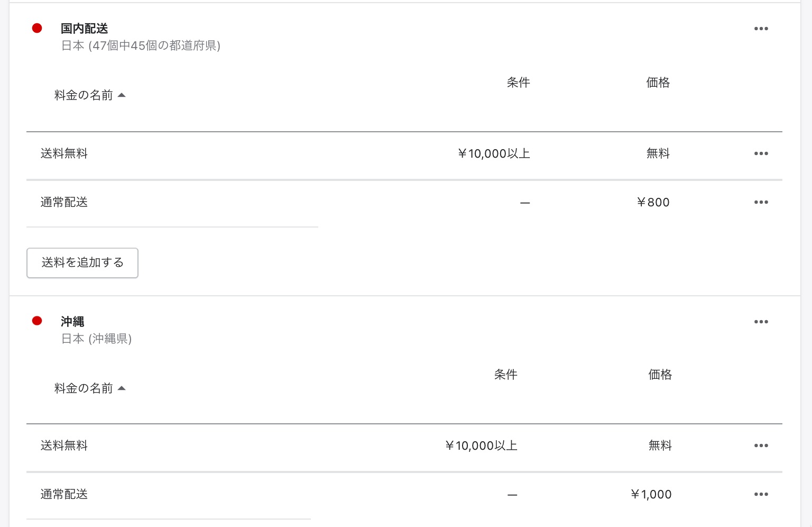Screen dimensions: 812x527
Task: Click the red dot beside 沖縄
Action: (37, 321)
